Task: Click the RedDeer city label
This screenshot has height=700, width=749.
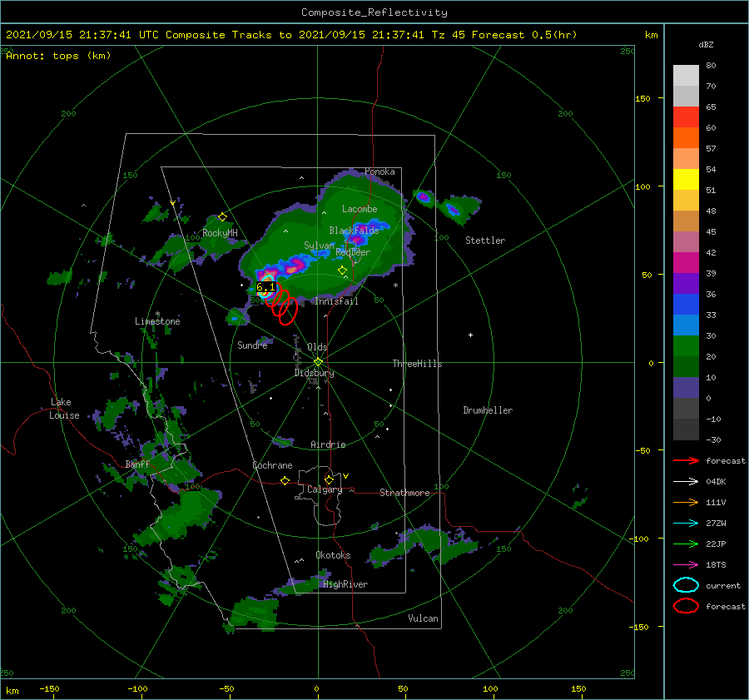Action: (x=353, y=252)
